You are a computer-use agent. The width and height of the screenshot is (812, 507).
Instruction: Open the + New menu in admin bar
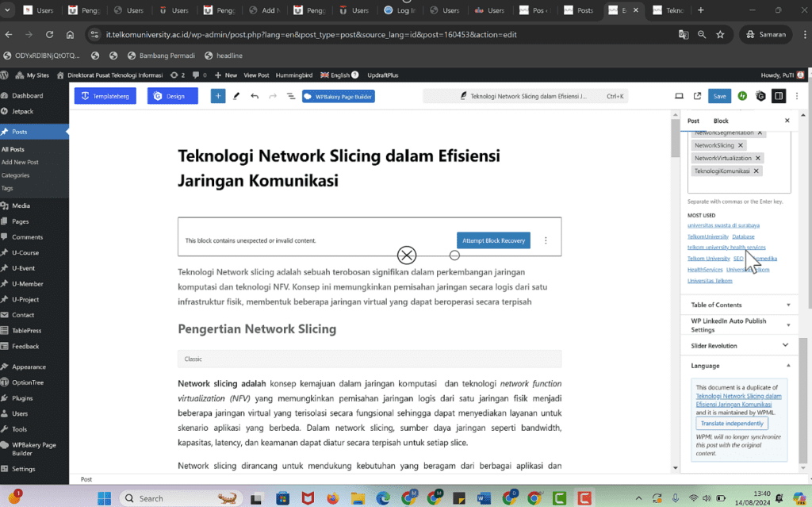pyautogui.click(x=225, y=75)
